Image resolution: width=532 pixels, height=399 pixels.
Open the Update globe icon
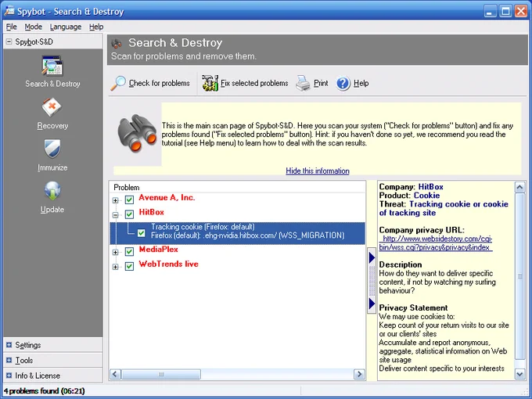52,191
